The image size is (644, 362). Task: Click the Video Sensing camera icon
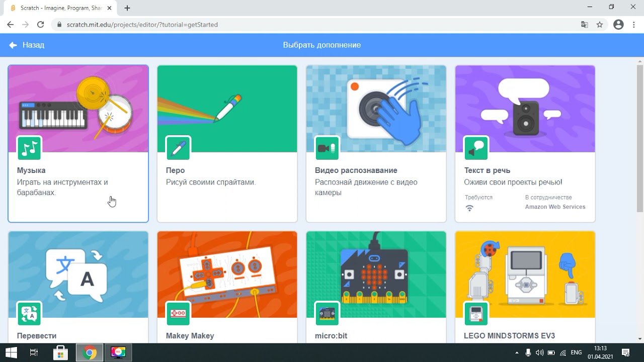(x=327, y=148)
